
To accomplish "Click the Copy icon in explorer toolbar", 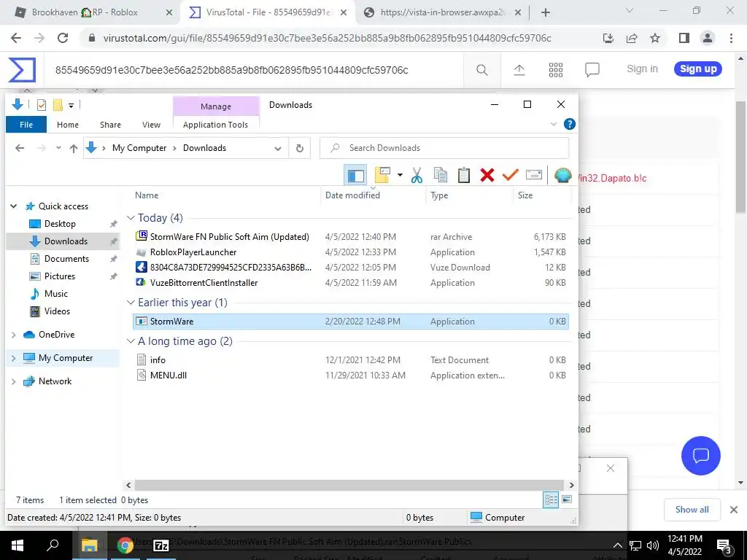I will point(440,175).
